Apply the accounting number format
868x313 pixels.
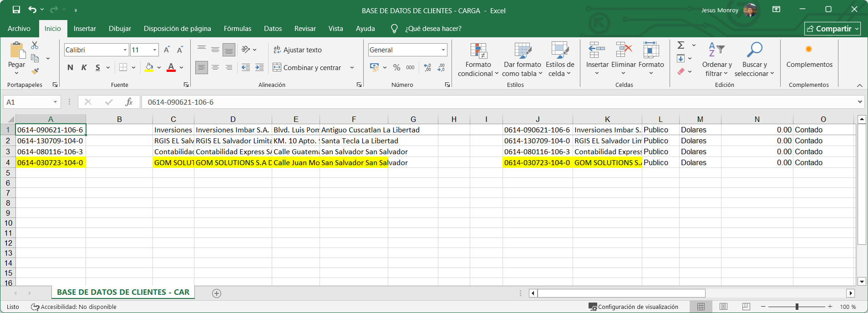pyautogui.click(x=375, y=67)
